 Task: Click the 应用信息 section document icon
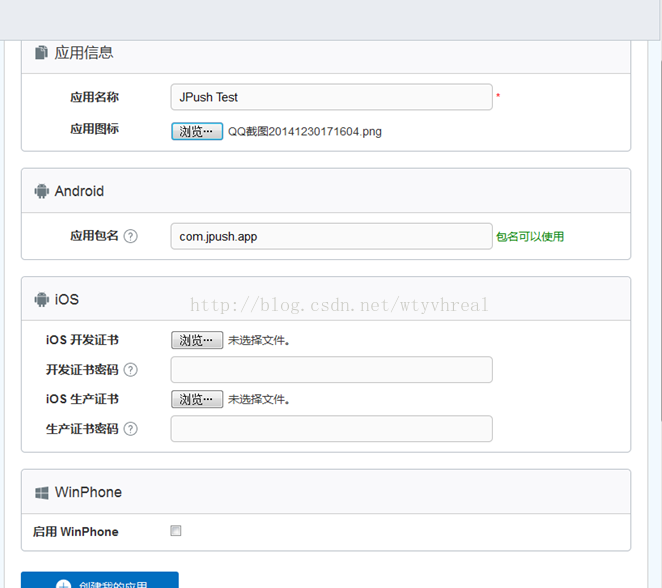coord(41,53)
